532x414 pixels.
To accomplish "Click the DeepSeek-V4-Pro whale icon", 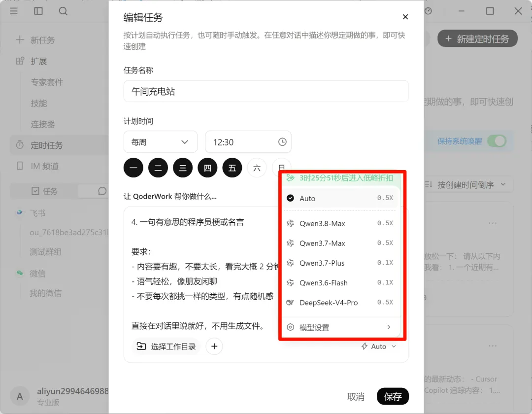I will click(290, 302).
